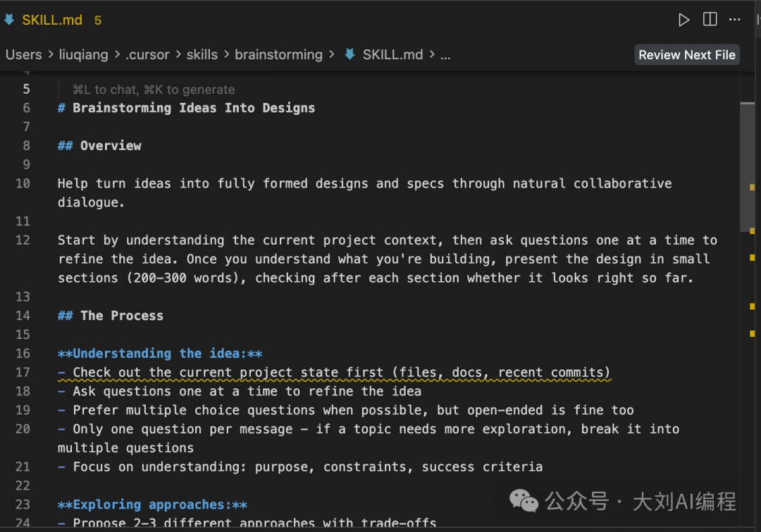Click the markdown icon in the breadcrumb path
Viewport: 761px width, 532px height.
(x=349, y=54)
